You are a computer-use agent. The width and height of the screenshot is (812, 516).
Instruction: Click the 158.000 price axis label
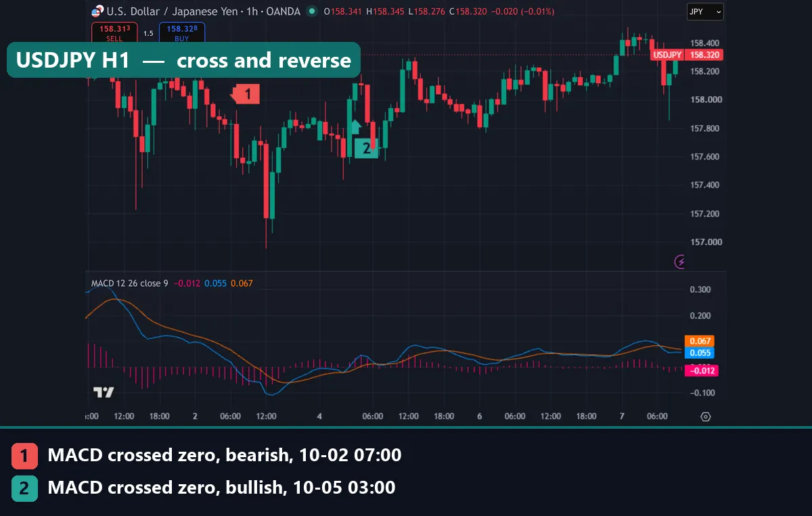(705, 100)
